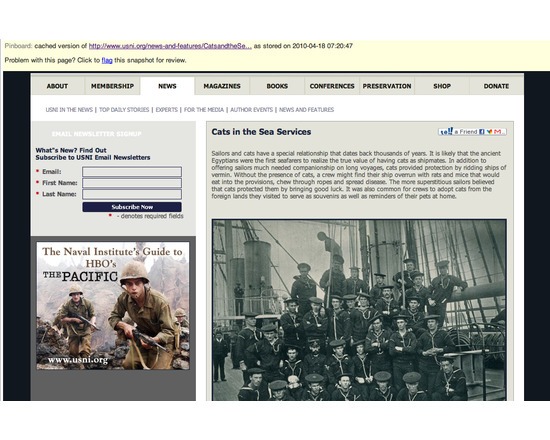Focus the Last Name input field
The height and width of the screenshot is (440, 550).
(x=132, y=194)
